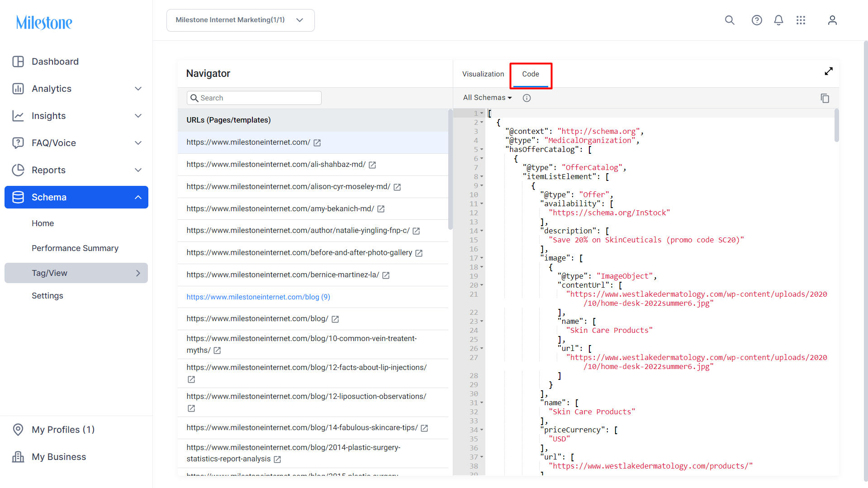Image resolution: width=868 pixels, height=488 pixels.
Task: Open /blog/ URL external link icon
Action: coord(335,319)
